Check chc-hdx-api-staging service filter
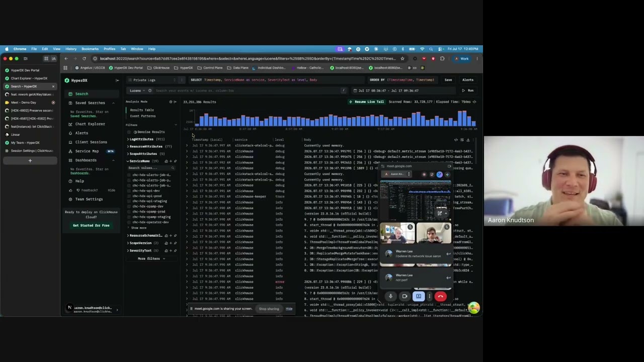The image size is (644, 362). pyautogui.click(x=129, y=201)
